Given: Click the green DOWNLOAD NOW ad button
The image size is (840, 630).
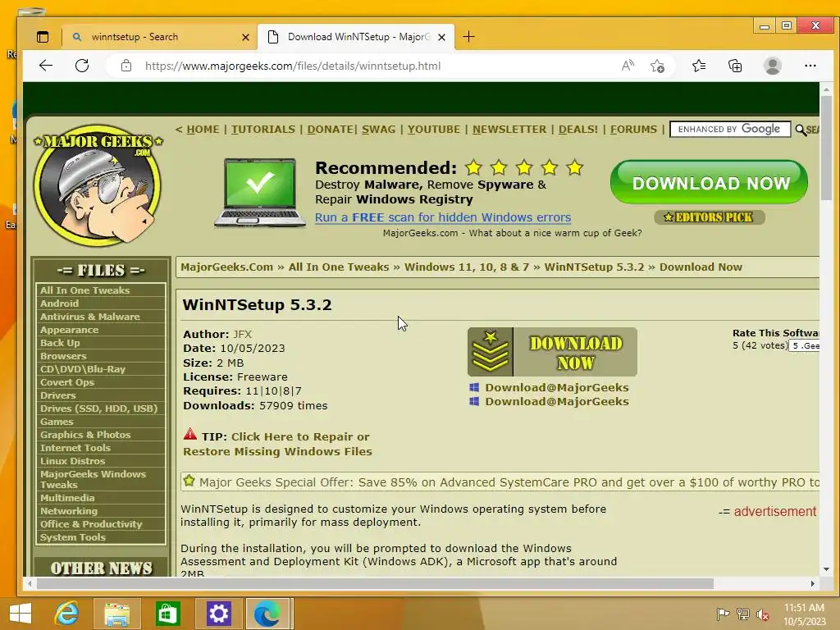Looking at the screenshot, I should (709, 183).
